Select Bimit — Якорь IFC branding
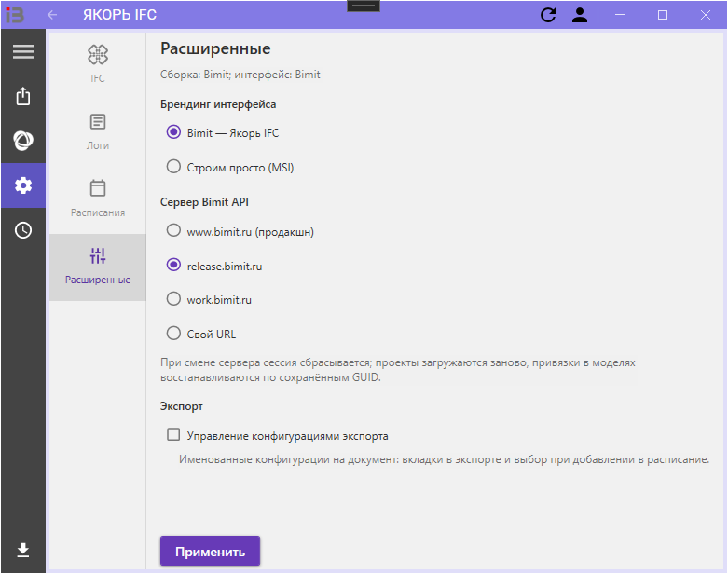Screen dimensions: 728x574 [x=223, y=132]
